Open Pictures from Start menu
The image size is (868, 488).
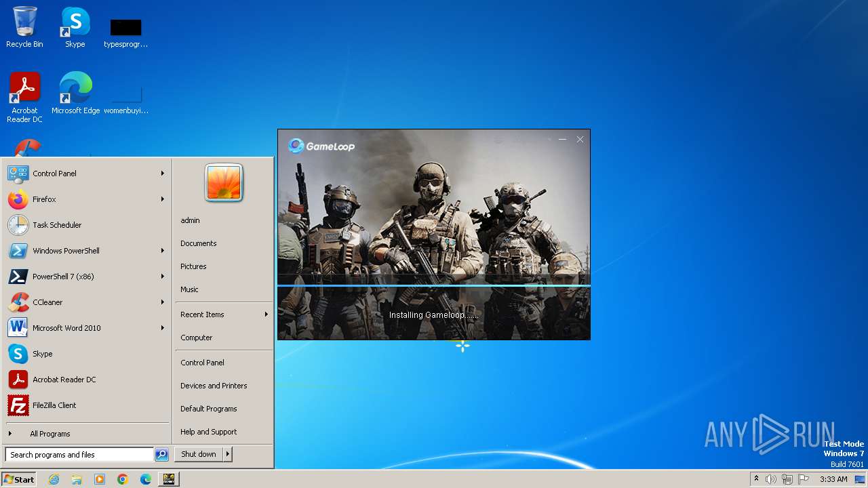[224, 266]
